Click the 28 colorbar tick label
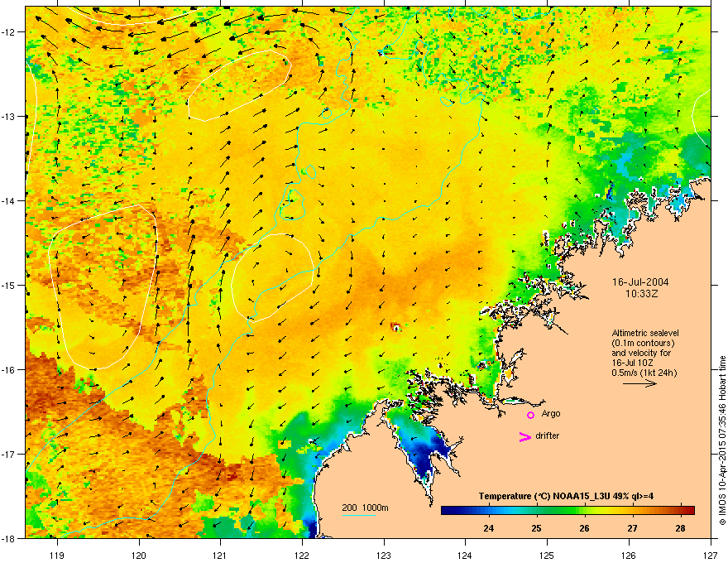This screenshot has width=728, height=563. pos(680,528)
